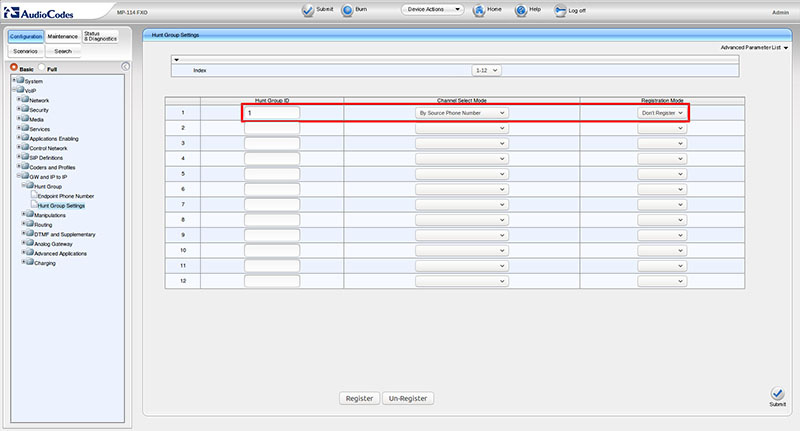Open the Home icon in toolbar
Screen dimensions: 800x431
pyautogui.click(x=479, y=10)
